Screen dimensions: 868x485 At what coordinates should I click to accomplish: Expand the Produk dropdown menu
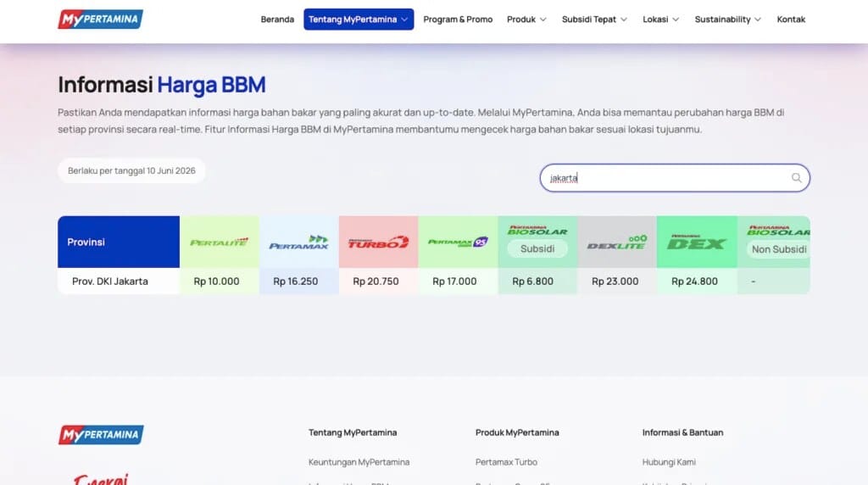526,20
